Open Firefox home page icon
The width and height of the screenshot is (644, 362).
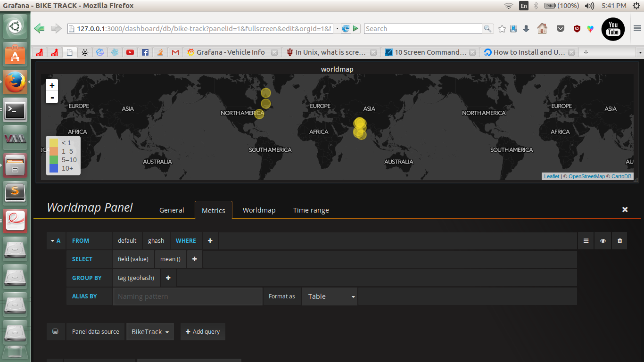[x=542, y=29]
